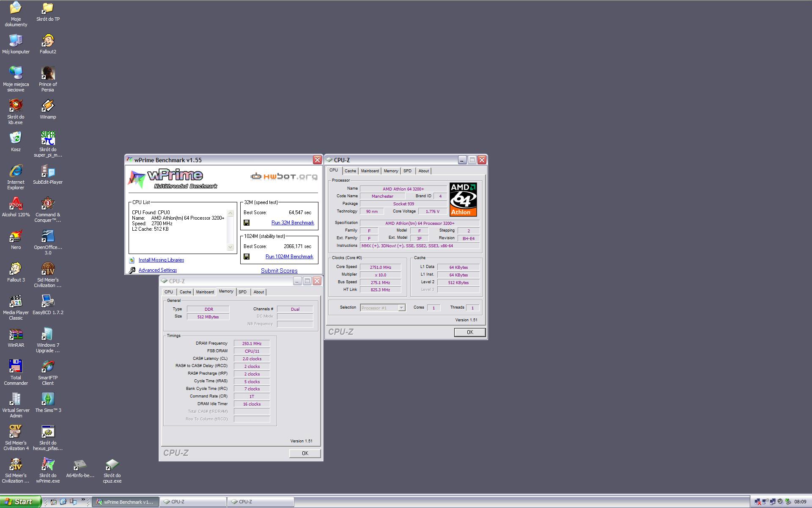The height and width of the screenshot is (508, 812).
Task: Open Cache tab in memory CPU-Z window
Action: click(x=185, y=292)
